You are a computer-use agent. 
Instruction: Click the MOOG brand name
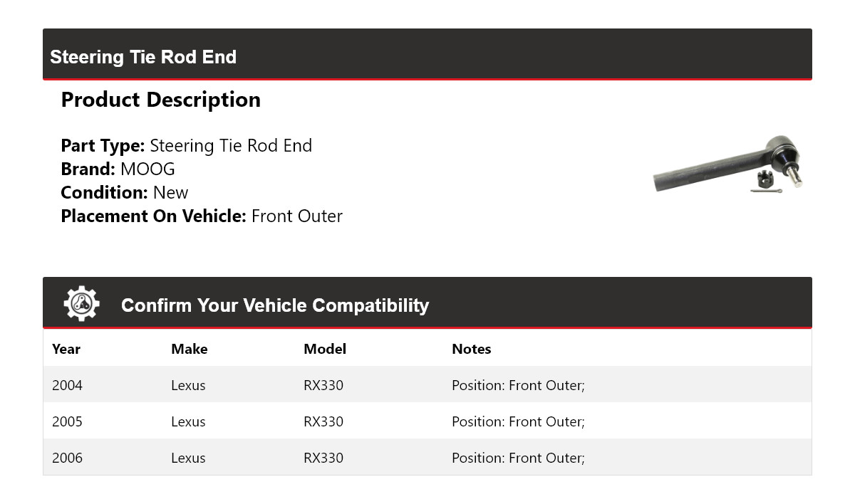coord(147,169)
